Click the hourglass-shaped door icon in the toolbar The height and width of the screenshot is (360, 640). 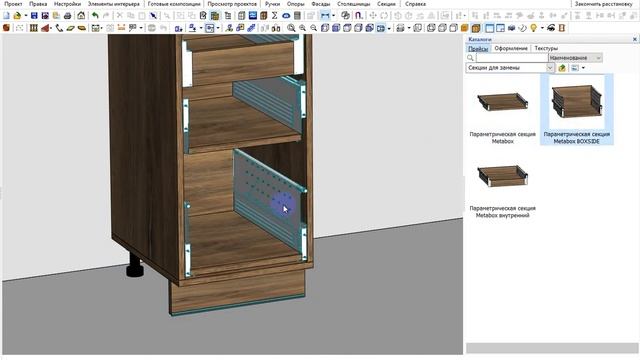[x=562, y=28]
